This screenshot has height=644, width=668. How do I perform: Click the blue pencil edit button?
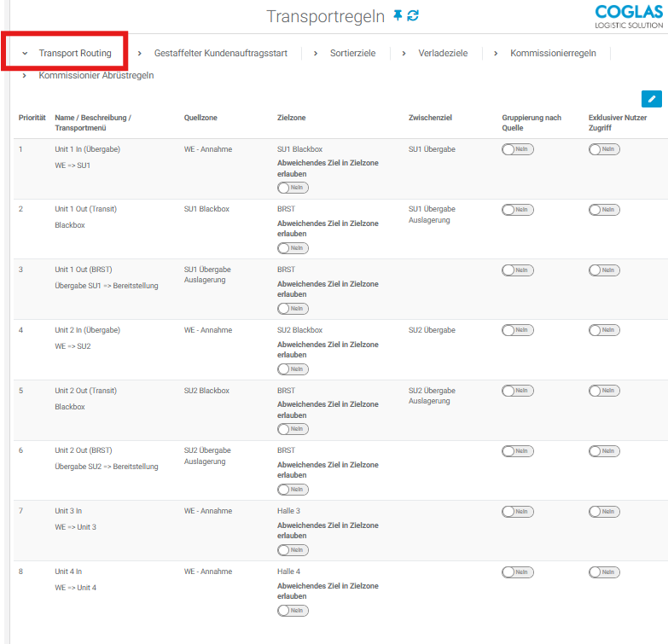click(x=650, y=98)
